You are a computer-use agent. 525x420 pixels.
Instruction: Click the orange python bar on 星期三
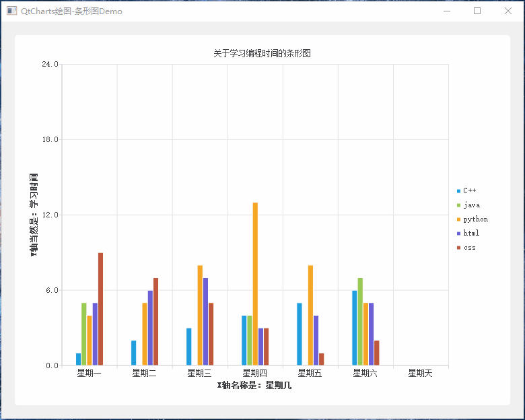coord(200,315)
